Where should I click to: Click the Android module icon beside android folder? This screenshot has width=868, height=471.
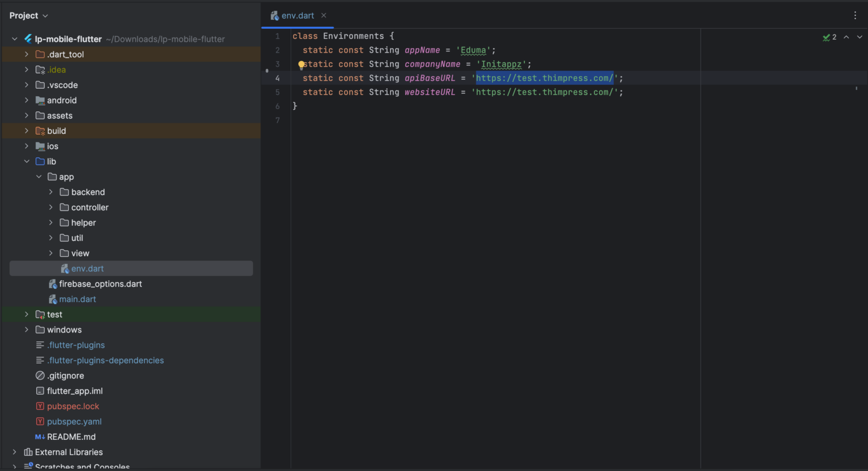coord(41,100)
